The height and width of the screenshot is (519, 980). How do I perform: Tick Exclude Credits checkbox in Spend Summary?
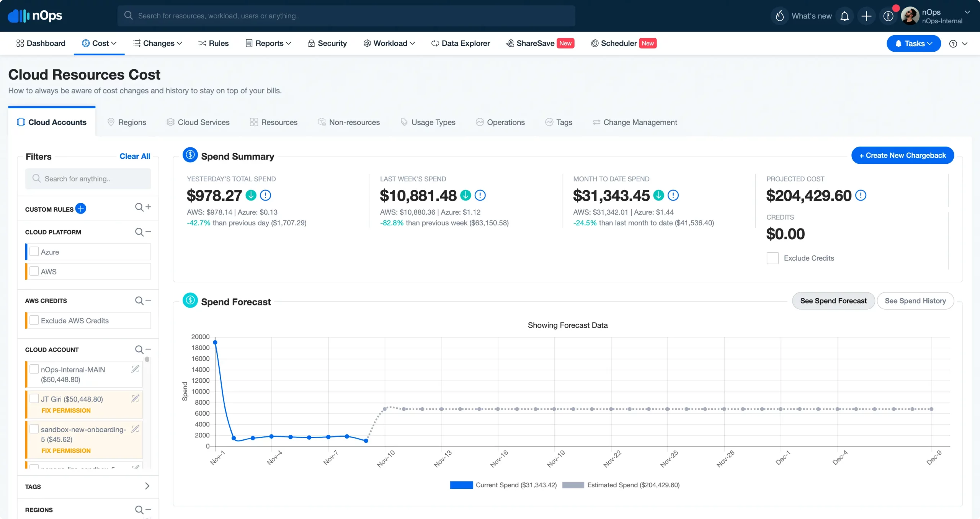(x=773, y=258)
